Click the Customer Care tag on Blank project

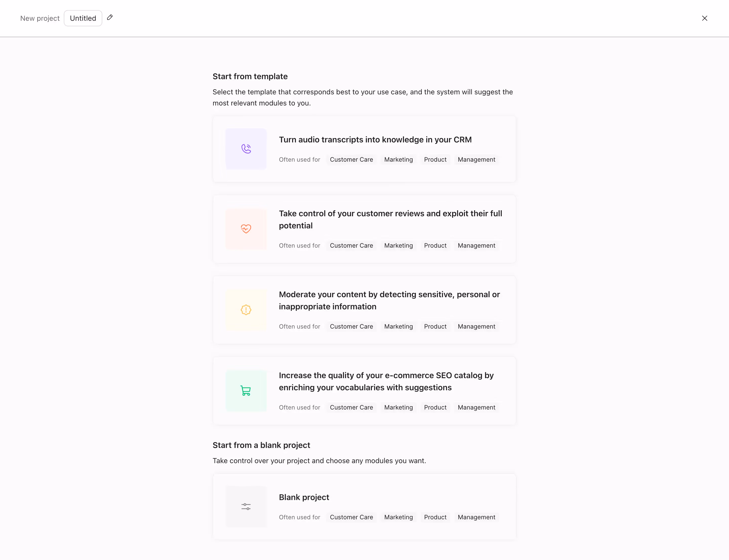pos(351,517)
